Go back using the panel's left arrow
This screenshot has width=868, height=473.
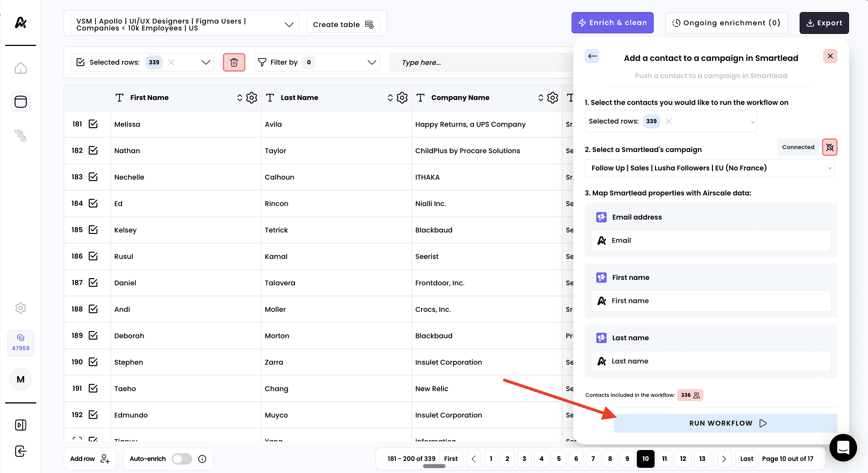click(592, 56)
